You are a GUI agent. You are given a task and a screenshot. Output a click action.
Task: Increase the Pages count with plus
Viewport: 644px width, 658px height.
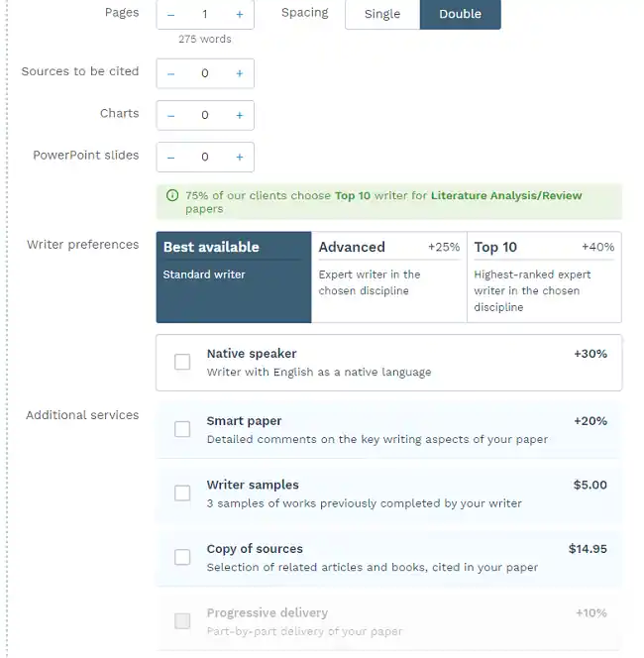point(240,15)
